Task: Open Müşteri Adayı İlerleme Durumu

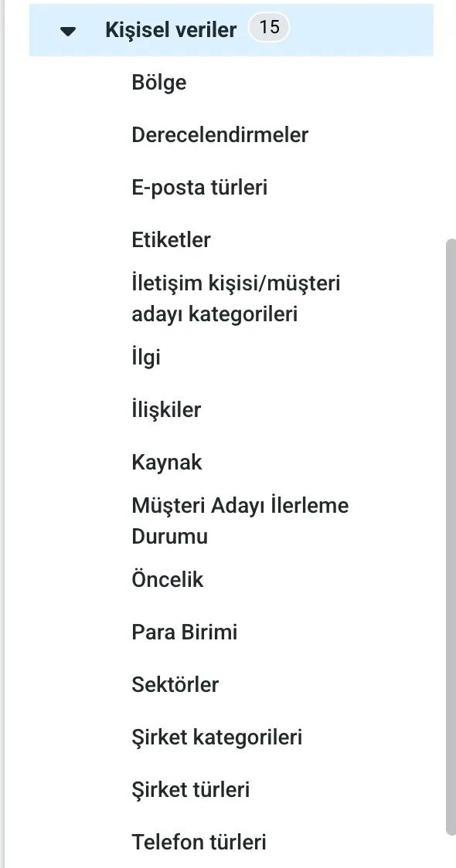Action: click(240, 521)
